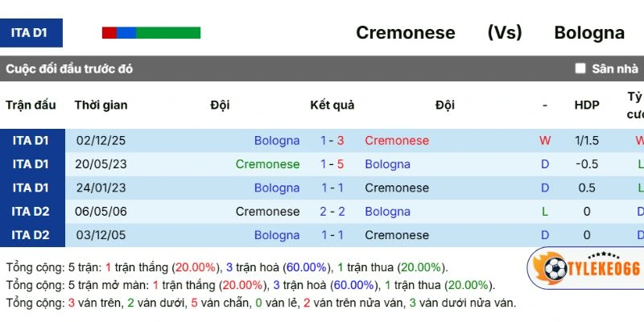This screenshot has width=644, height=322.
Task: Select the ITA D1 badge beside the color bar
Action: tap(31, 33)
